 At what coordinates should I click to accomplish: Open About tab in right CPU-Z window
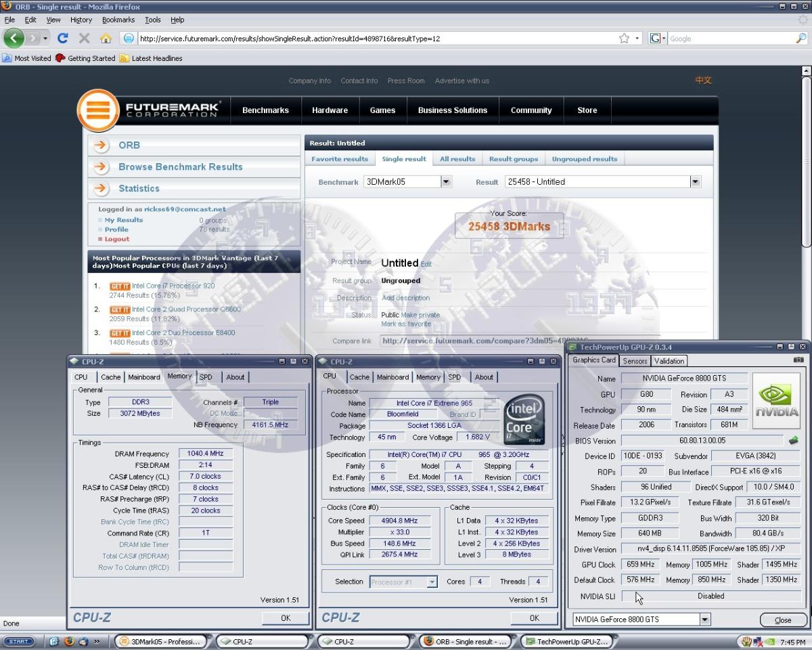[484, 377]
